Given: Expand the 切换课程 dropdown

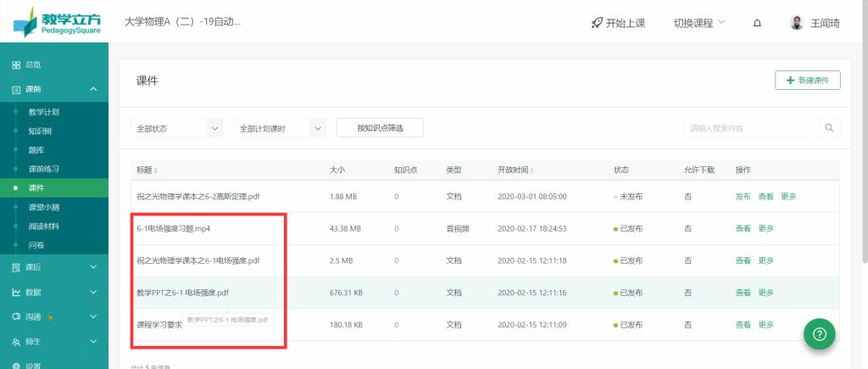Looking at the screenshot, I should pyautogui.click(x=698, y=23).
